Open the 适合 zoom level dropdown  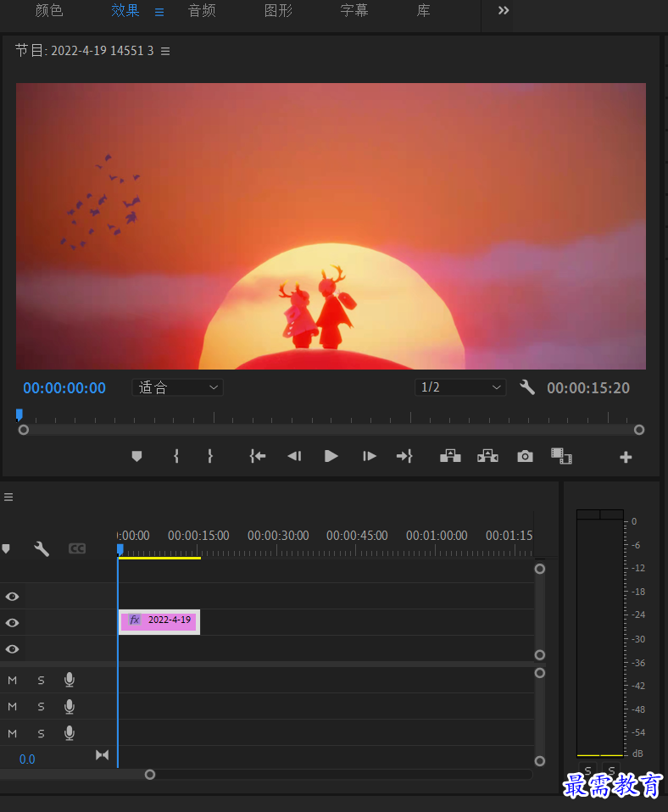[x=178, y=387]
